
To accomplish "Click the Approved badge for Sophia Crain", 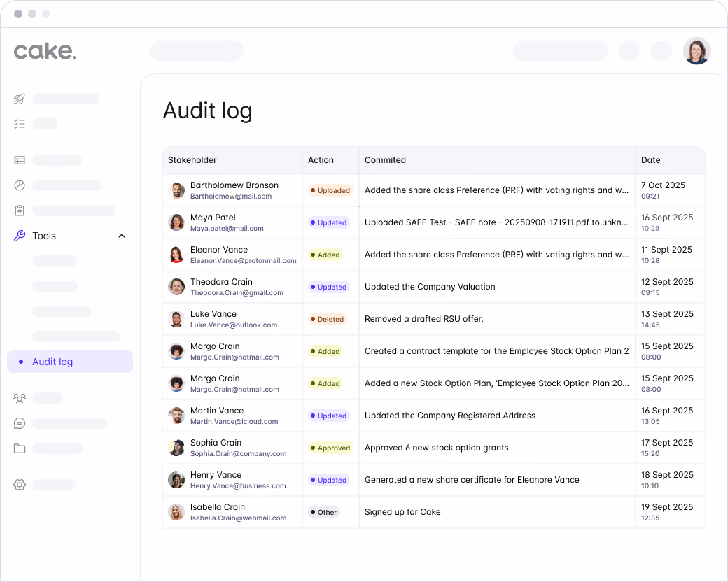I will (x=330, y=448).
